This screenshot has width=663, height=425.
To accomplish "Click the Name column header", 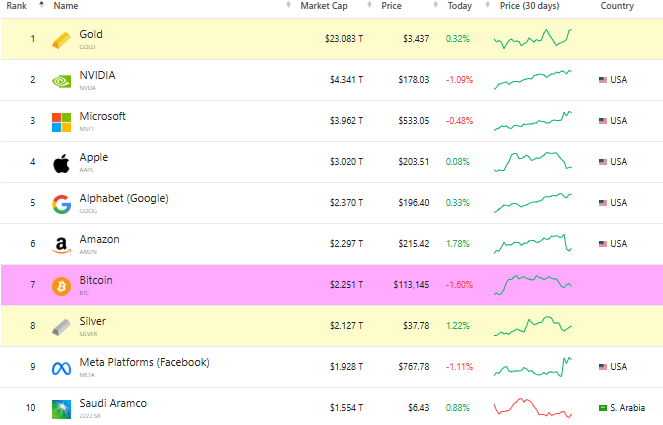I will [66, 6].
